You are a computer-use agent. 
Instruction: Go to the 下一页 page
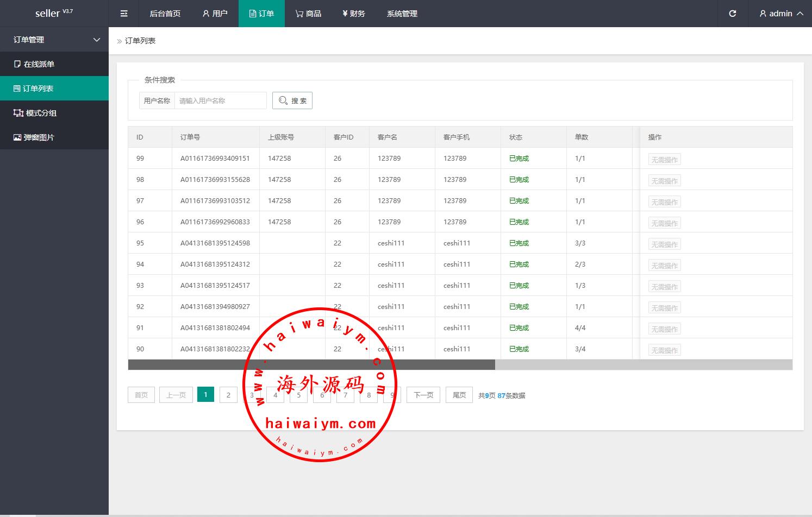point(423,395)
